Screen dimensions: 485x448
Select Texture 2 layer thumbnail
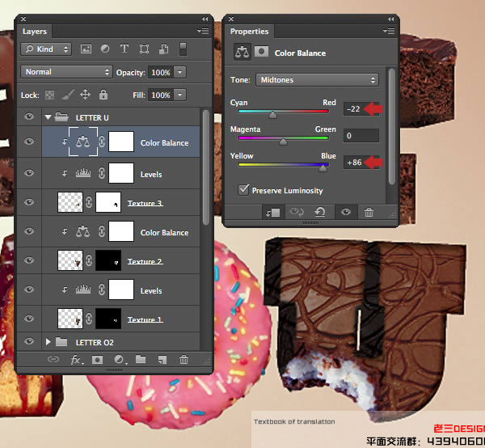[x=70, y=260]
